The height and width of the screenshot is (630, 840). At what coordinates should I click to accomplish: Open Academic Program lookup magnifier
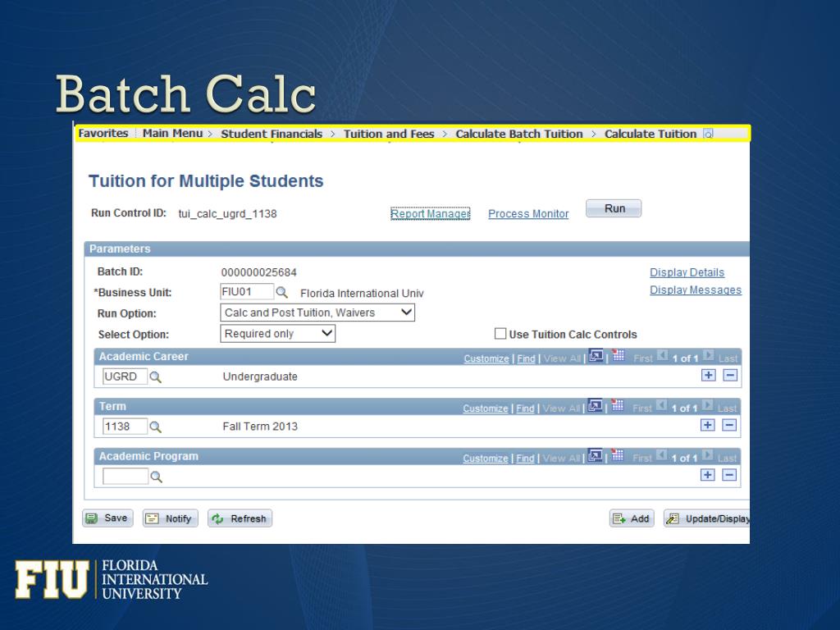click(x=156, y=477)
